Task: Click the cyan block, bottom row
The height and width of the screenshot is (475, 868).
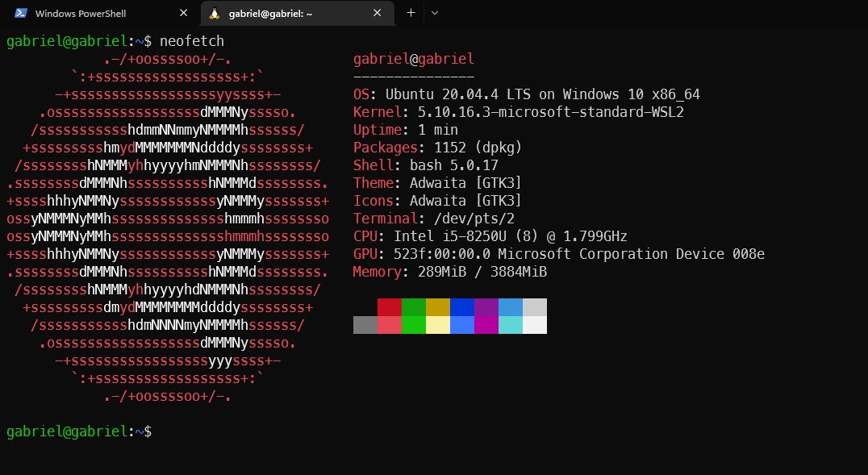Action: click(x=511, y=325)
